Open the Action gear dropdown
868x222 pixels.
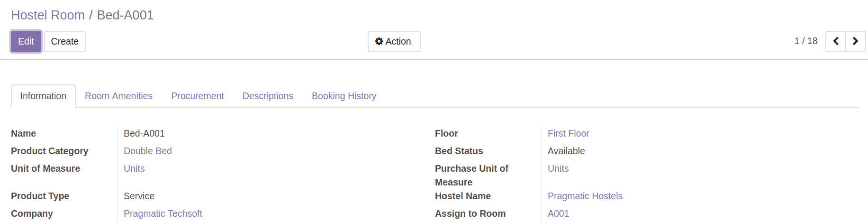click(x=394, y=41)
